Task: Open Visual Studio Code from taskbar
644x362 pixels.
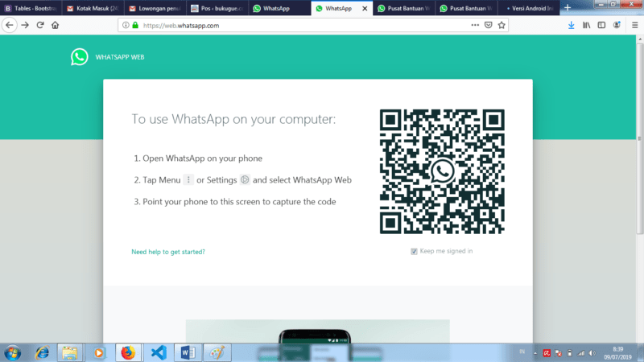Action: (158, 352)
